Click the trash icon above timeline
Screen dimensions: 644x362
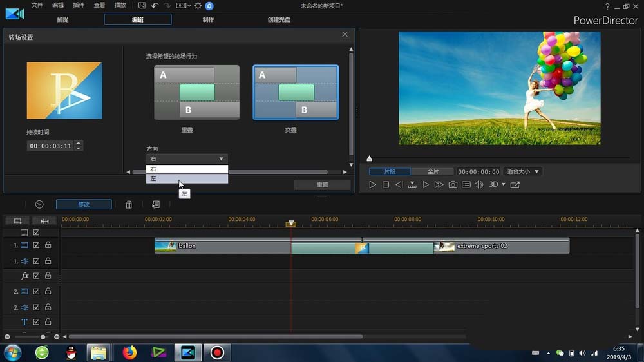coord(129,204)
